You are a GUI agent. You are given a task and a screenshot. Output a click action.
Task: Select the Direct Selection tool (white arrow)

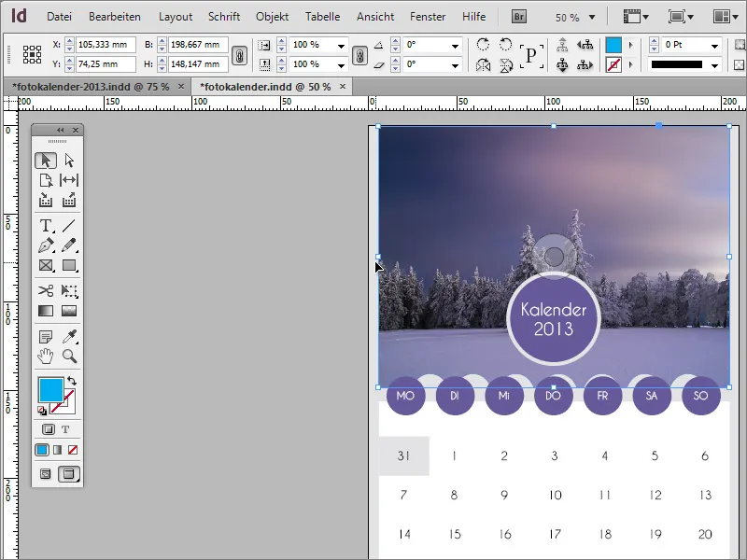click(x=69, y=161)
